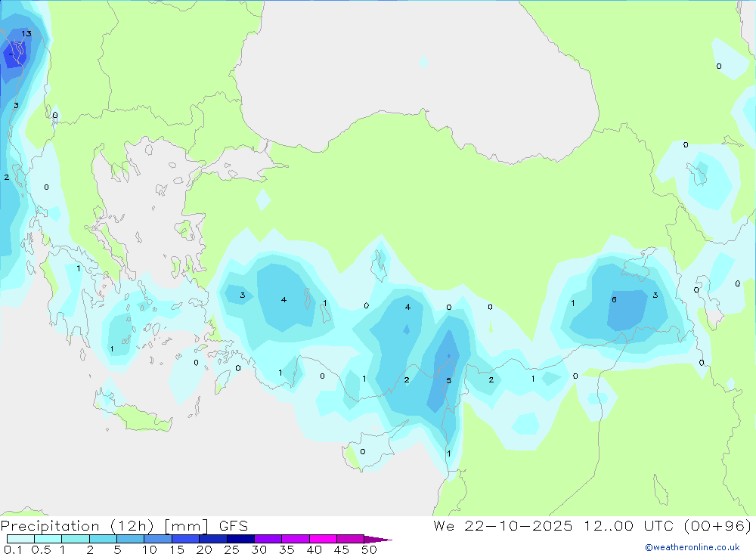The width and height of the screenshot is (756, 554).
Task: Click the 10–15 mm blue legend swatch
Action: (x=158, y=539)
